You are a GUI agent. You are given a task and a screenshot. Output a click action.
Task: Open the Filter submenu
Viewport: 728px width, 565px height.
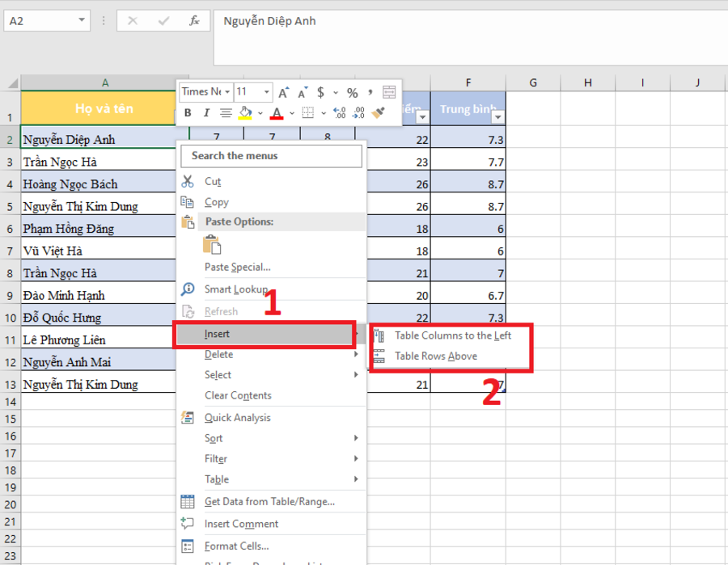tap(271, 458)
